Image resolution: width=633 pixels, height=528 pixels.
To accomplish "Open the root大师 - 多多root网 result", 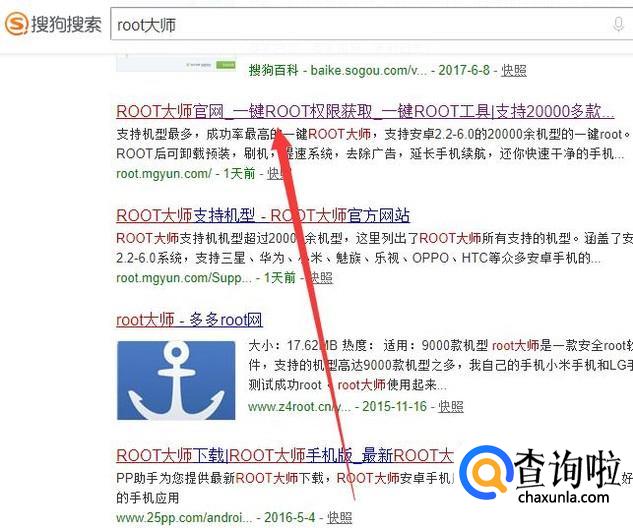I will click(189, 320).
